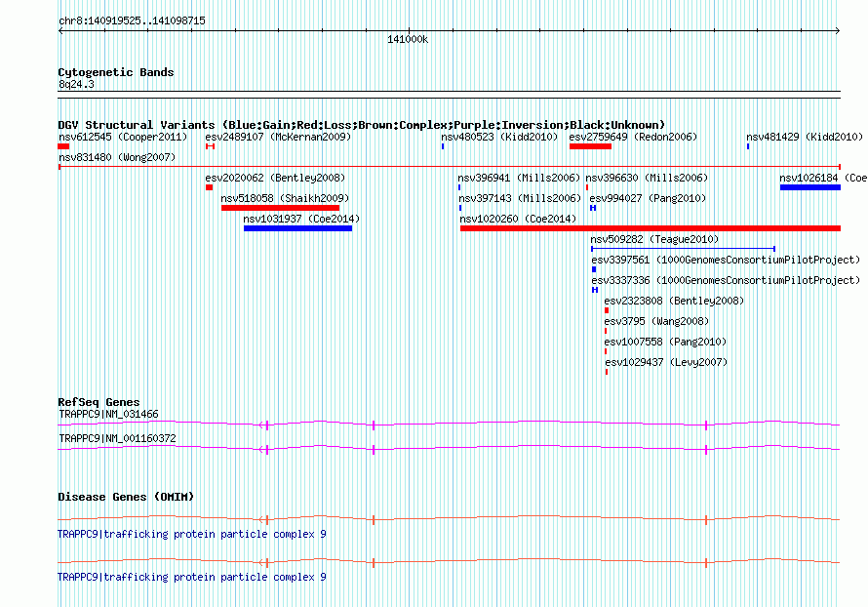Select the nsv1026184 blue gain bar
Viewport: 868px width, 607px height.
point(810,187)
